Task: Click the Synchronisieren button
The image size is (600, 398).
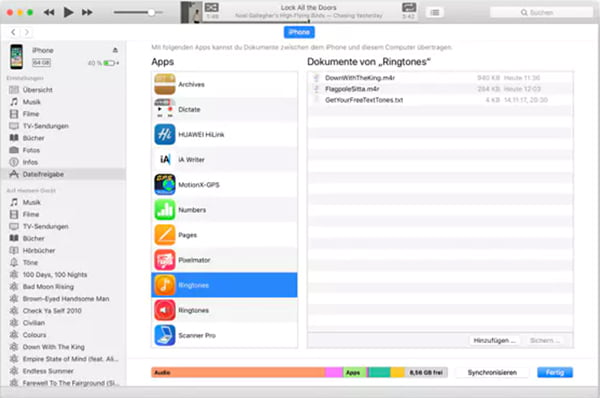Action: tap(492, 372)
